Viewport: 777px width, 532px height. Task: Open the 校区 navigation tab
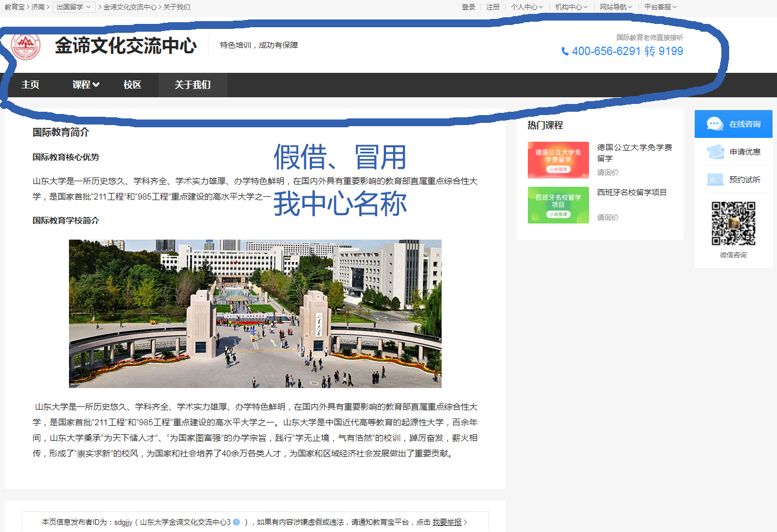pyautogui.click(x=132, y=84)
